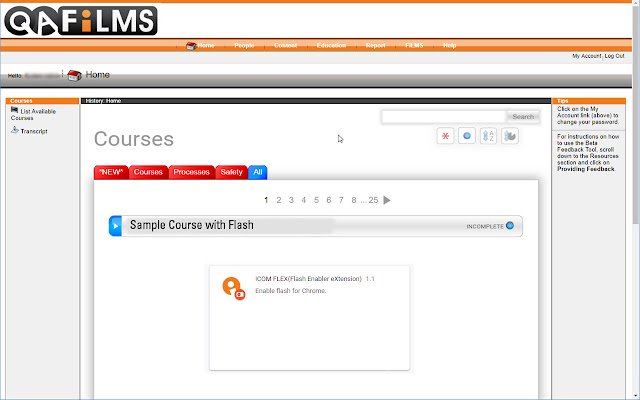Screen dimensions: 640x400
Task: Click the red asterisk filter icon
Action: (x=445, y=136)
